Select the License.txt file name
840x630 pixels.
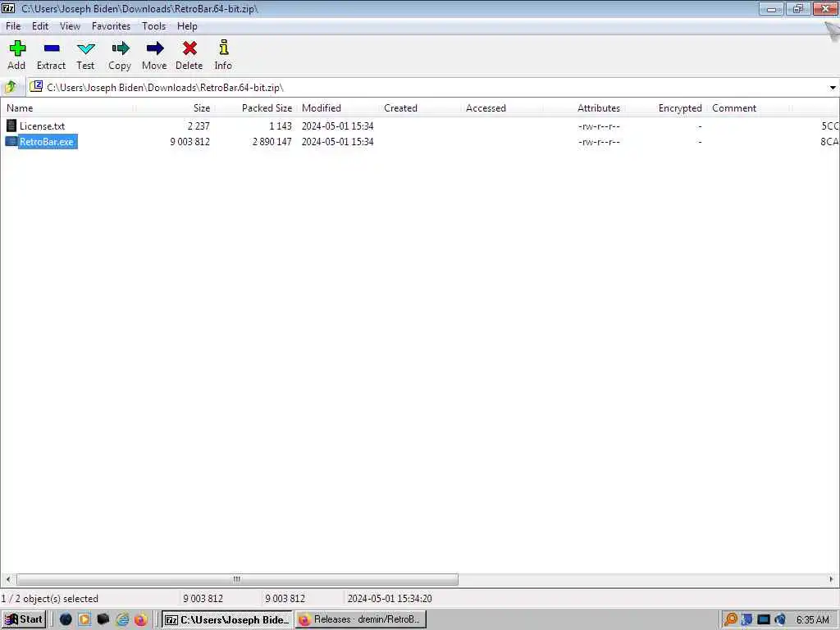[x=43, y=126]
